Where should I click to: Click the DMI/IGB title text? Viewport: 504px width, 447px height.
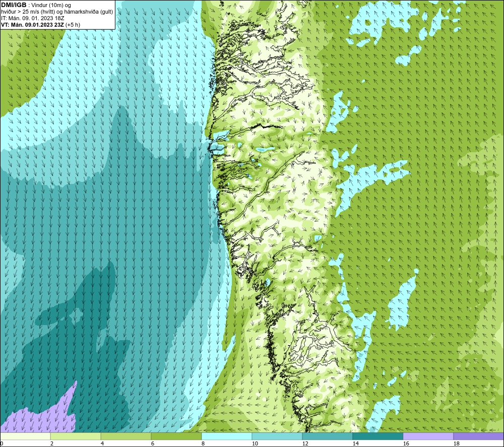point(14,5)
